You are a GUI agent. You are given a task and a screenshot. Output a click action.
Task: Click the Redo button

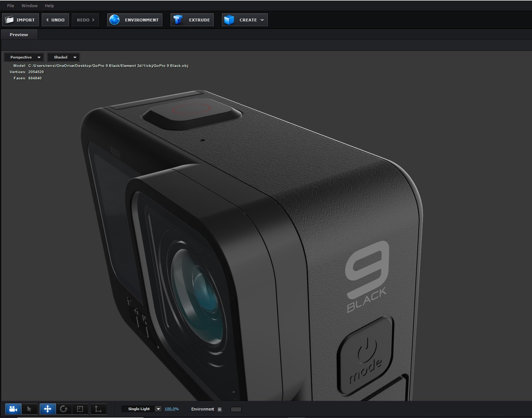click(85, 20)
